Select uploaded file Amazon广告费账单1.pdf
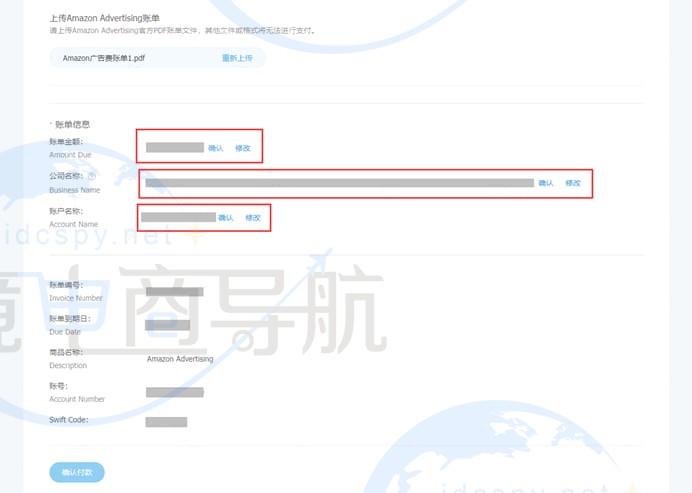 click(x=104, y=58)
